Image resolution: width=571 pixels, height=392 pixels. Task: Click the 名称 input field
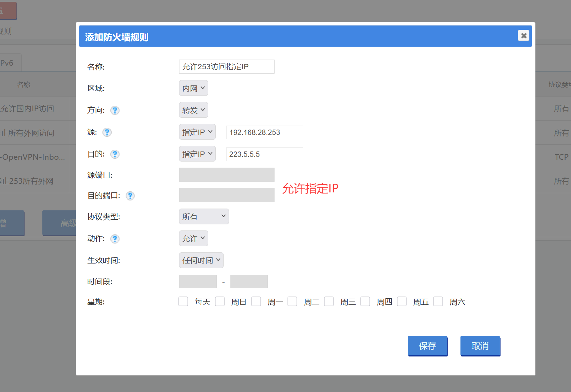click(226, 67)
